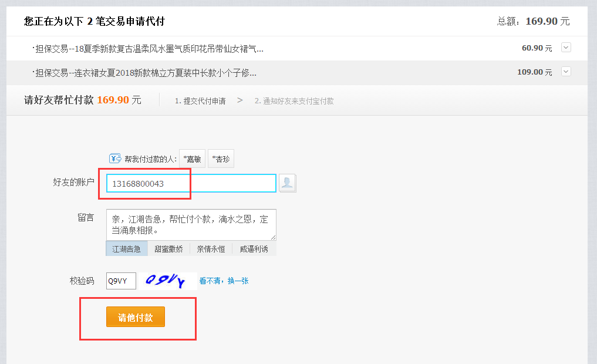Screen dimensions: 597x364
Task: Click the yuan icon beside 帮我付过款的人
Action: (x=115, y=159)
